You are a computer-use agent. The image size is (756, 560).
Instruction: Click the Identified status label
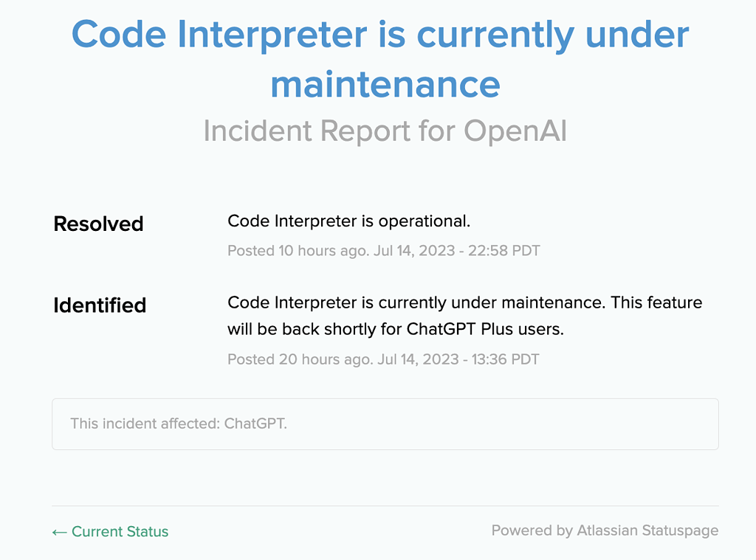(100, 305)
